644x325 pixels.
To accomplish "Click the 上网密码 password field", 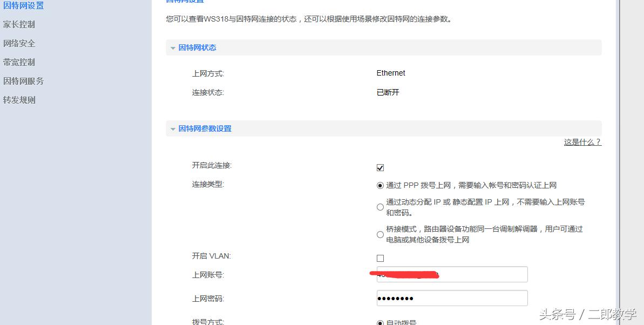I will (x=452, y=297).
